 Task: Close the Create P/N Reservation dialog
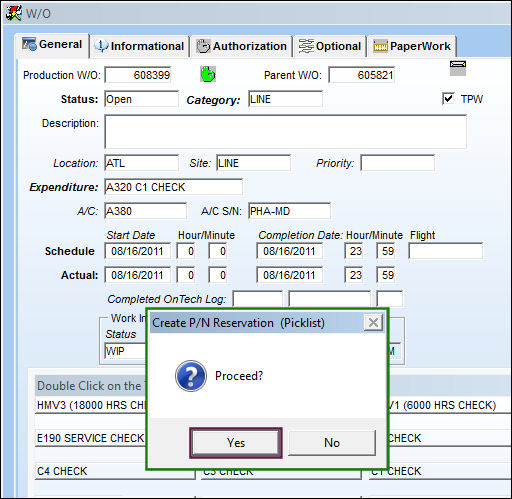(373, 323)
